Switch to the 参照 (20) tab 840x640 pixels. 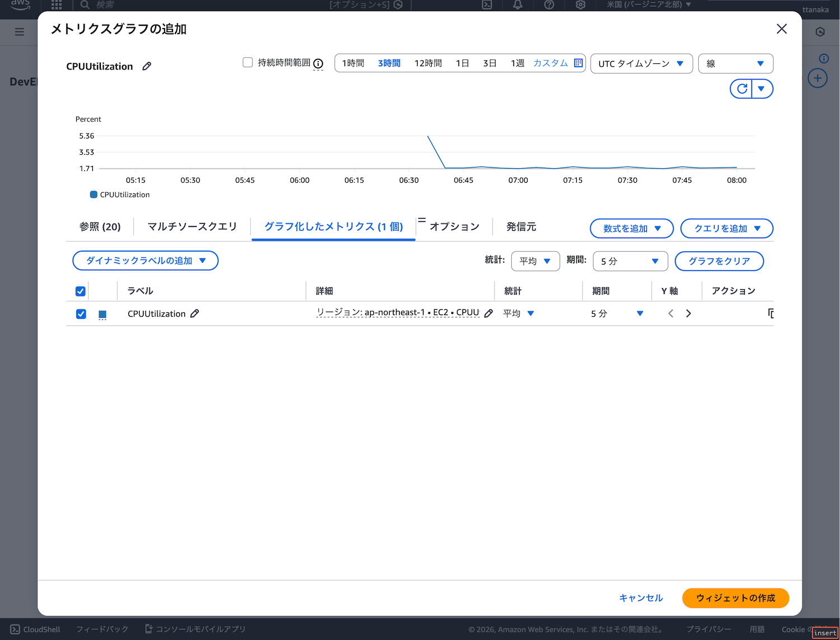coord(100,226)
